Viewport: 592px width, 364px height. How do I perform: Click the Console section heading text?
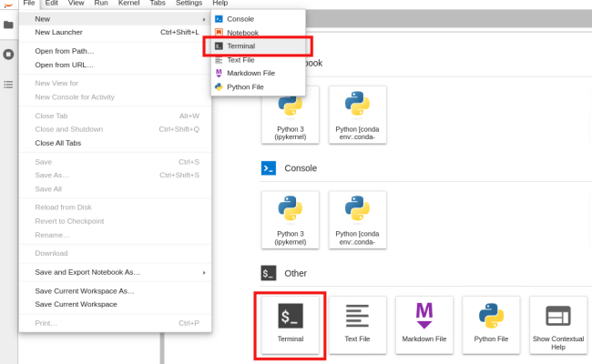pos(301,168)
